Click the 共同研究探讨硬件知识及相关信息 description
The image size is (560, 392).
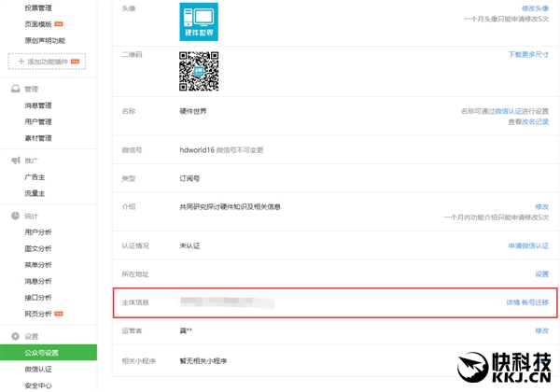coord(230,206)
